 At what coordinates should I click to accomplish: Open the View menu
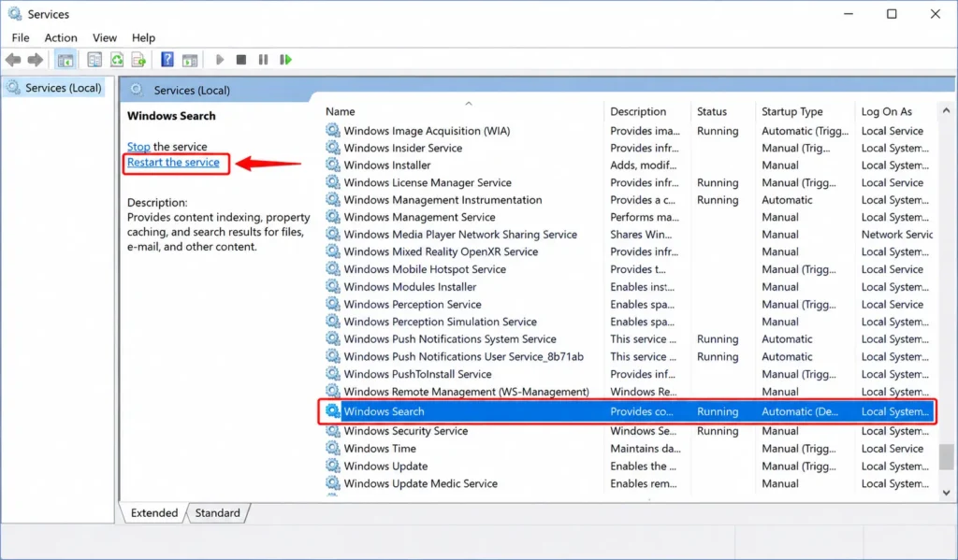(x=105, y=37)
